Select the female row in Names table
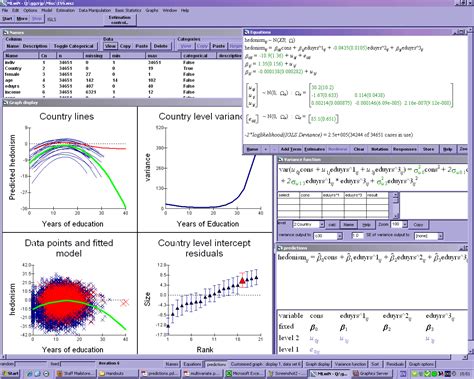Screen dimensions: 474x379 pos(123,74)
